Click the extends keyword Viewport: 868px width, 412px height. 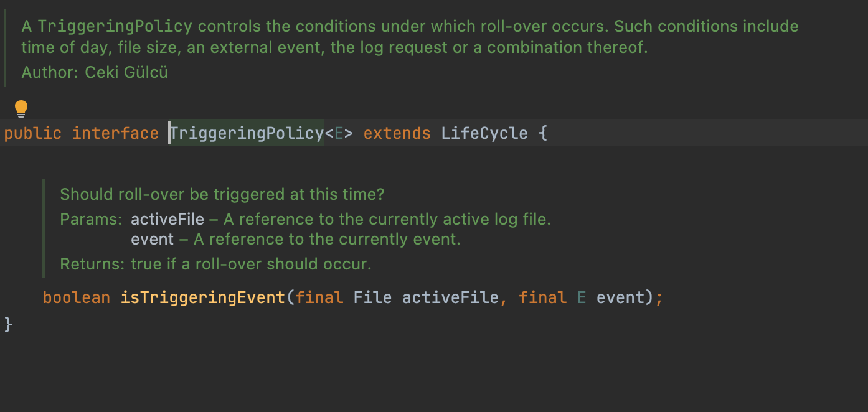[x=397, y=133]
